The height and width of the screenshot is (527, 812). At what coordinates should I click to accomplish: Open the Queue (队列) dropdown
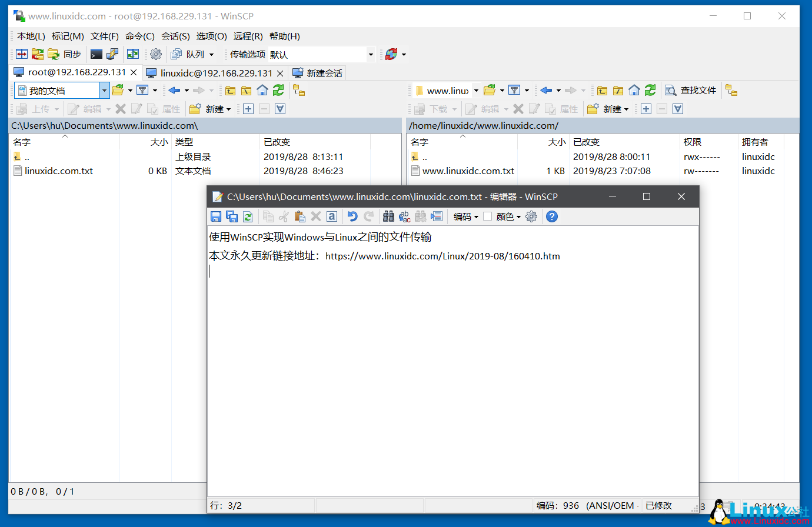192,54
